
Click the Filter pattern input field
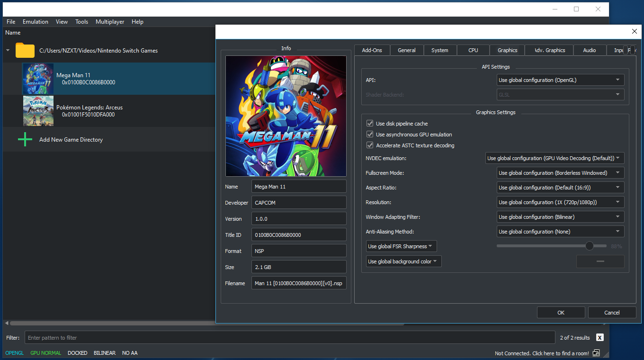(290, 338)
